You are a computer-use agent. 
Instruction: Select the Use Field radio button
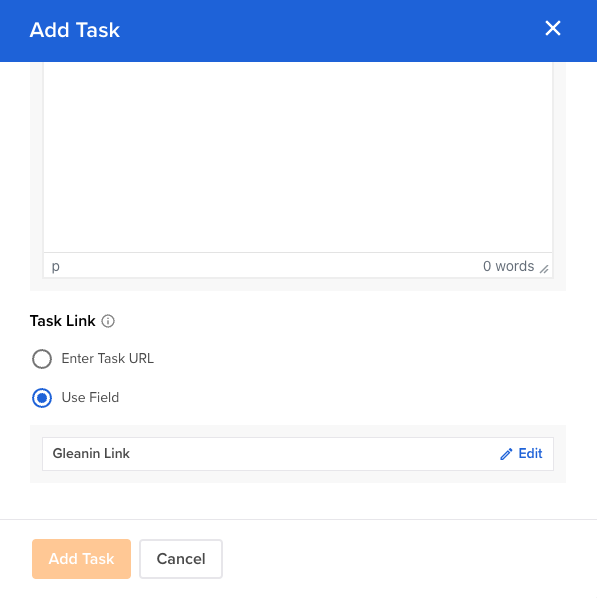click(42, 398)
